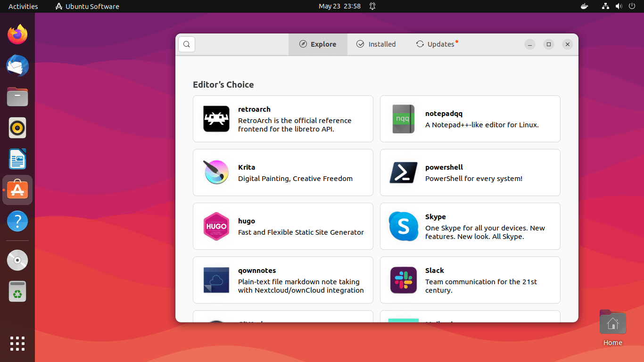Open the Slack app icon
644x362 pixels.
(404, 280)
